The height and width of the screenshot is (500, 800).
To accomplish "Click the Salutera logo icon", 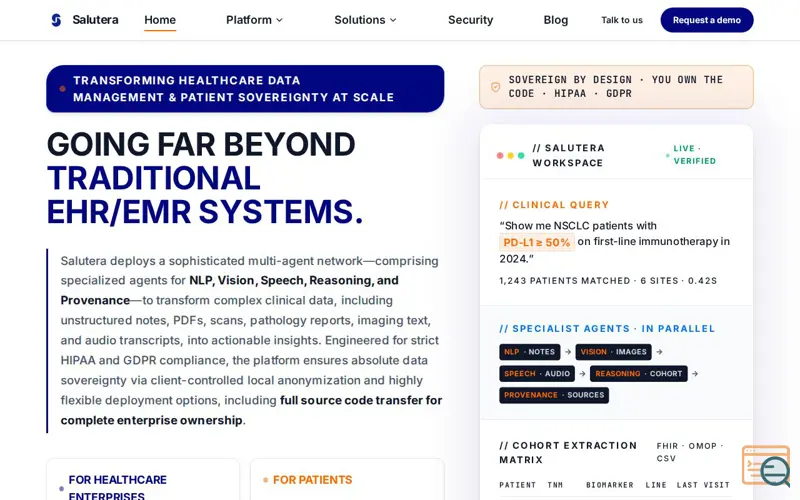I will point(56,20).
